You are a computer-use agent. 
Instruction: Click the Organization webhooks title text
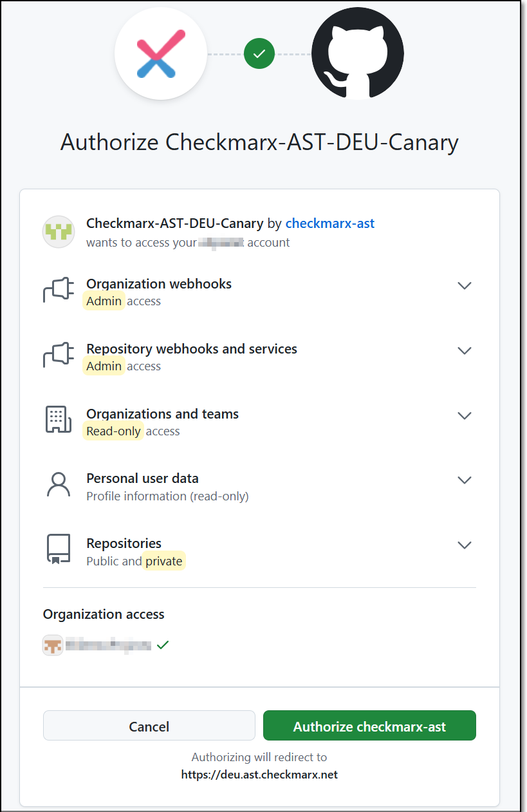pos(159,284)
